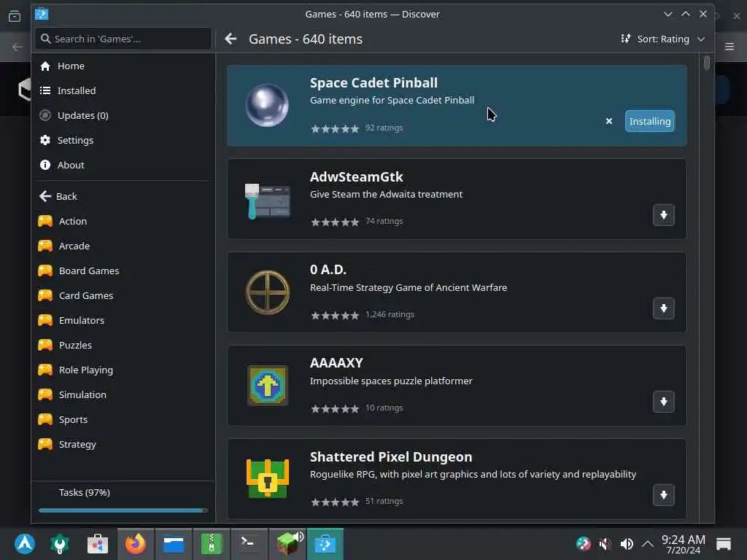Click the Discover taskbar icon
The height and width of the screenshot is (560, 747).
coord(325,544)
